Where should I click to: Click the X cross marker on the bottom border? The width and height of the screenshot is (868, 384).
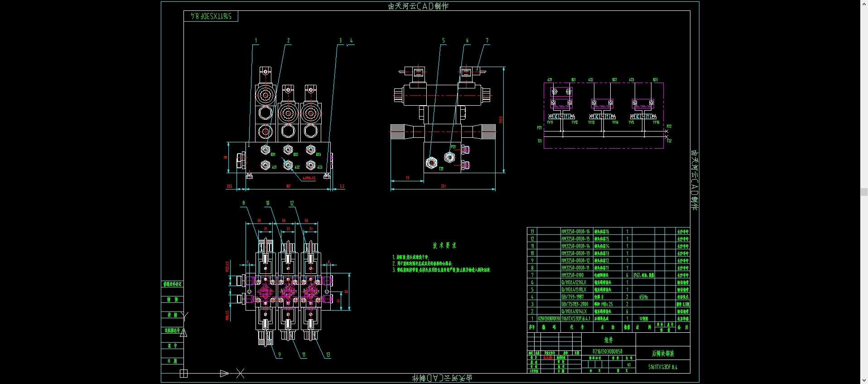pos(240,373)
